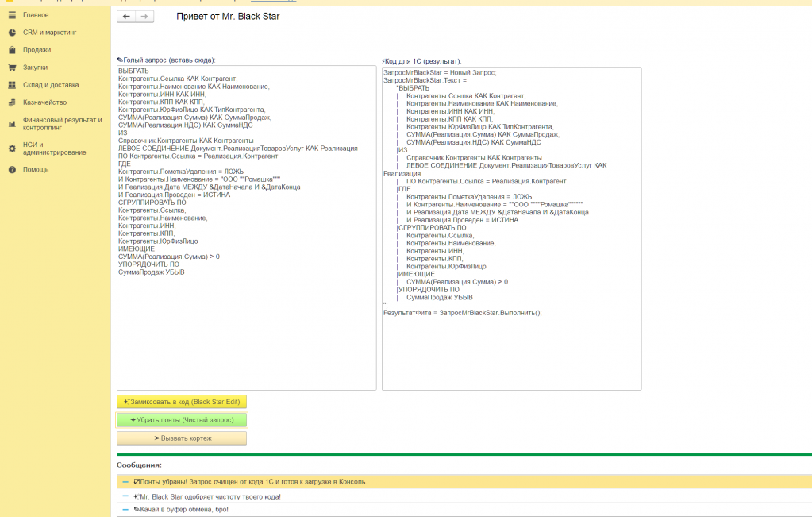Click 'СуммаПродаж УБЫВ' line in left query
The width and height of the screenshot is (812, 517).
[x=152, y=272]
